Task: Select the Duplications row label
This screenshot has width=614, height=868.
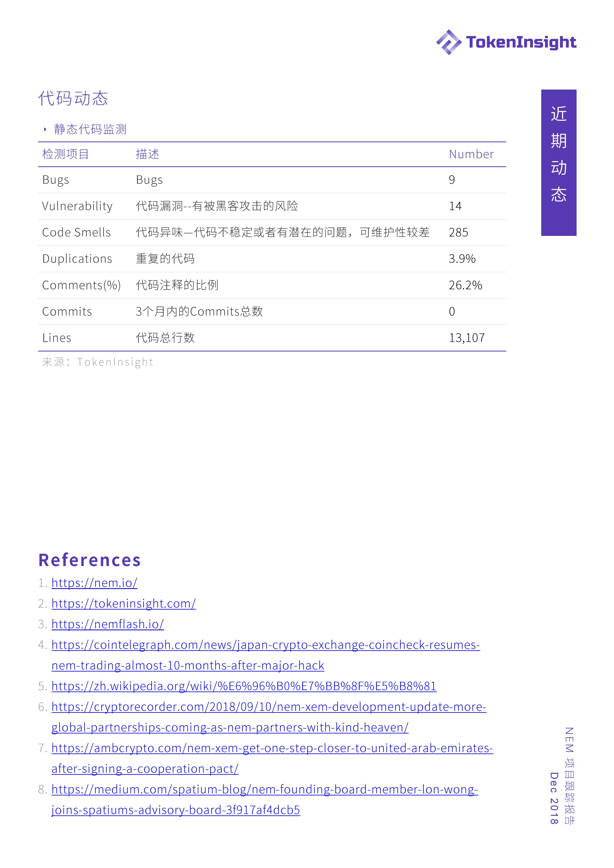Action: (77, 259)
